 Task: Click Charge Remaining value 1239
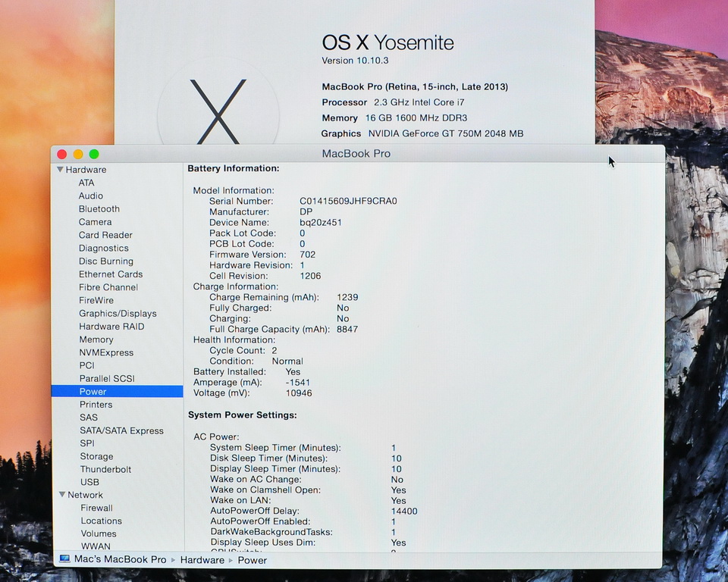[347, 297]
